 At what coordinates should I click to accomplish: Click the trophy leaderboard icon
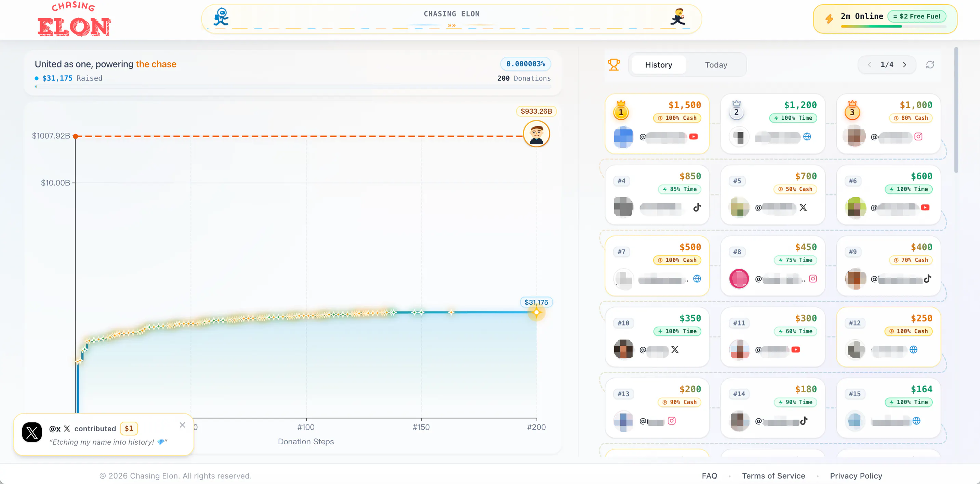tap(614, 65)
